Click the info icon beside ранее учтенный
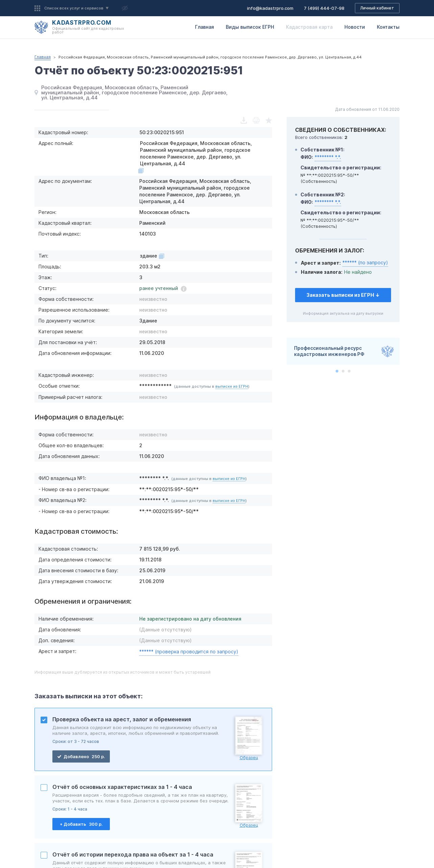The width and height of the screenshot is (434, 868). coord(184,289)
